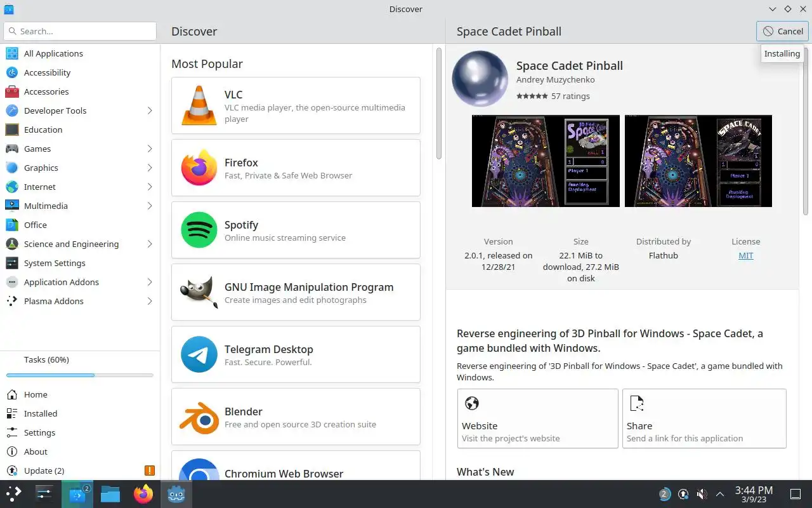Click the Internet globe icon

(12, 187)
